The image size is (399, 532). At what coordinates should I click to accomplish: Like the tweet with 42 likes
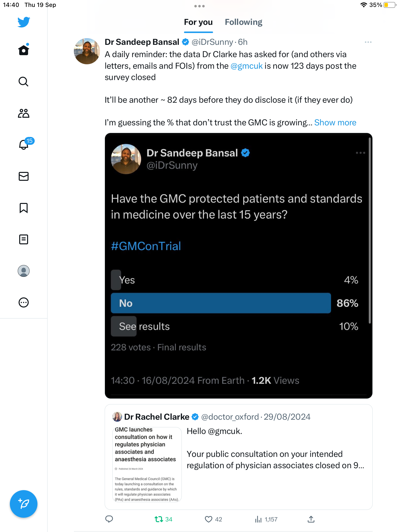tap(209, 519)
